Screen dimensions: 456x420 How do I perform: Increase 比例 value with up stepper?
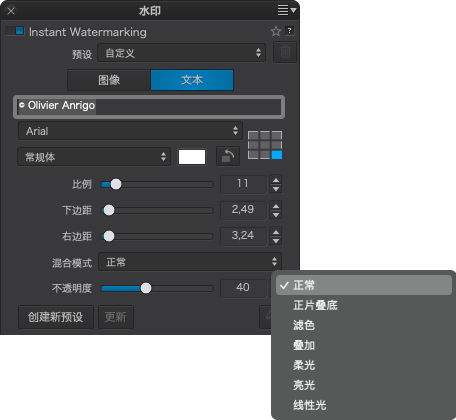(x=276, y=180)
